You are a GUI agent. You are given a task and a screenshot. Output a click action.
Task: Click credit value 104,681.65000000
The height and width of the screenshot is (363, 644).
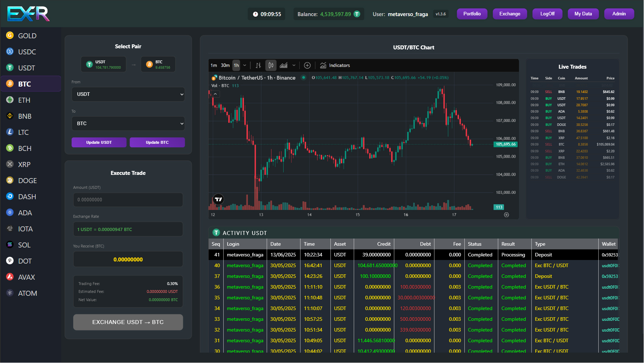[x=377, y=265]
